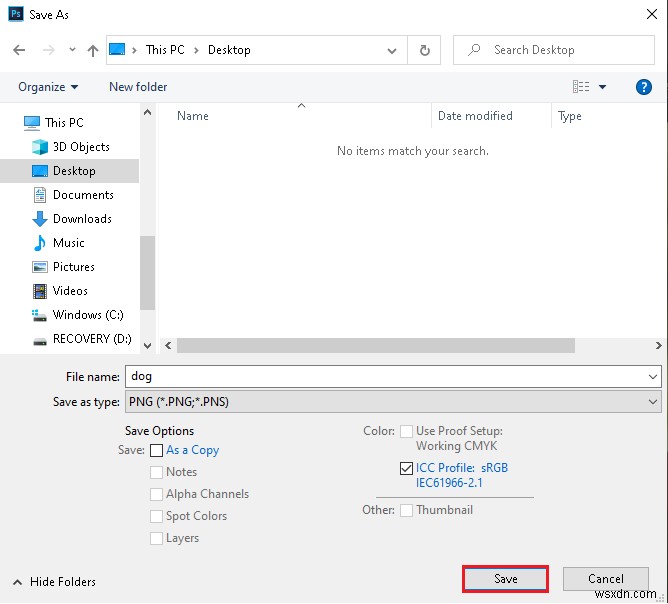Open the recent locations dropdown arrow

coord(72,50)
